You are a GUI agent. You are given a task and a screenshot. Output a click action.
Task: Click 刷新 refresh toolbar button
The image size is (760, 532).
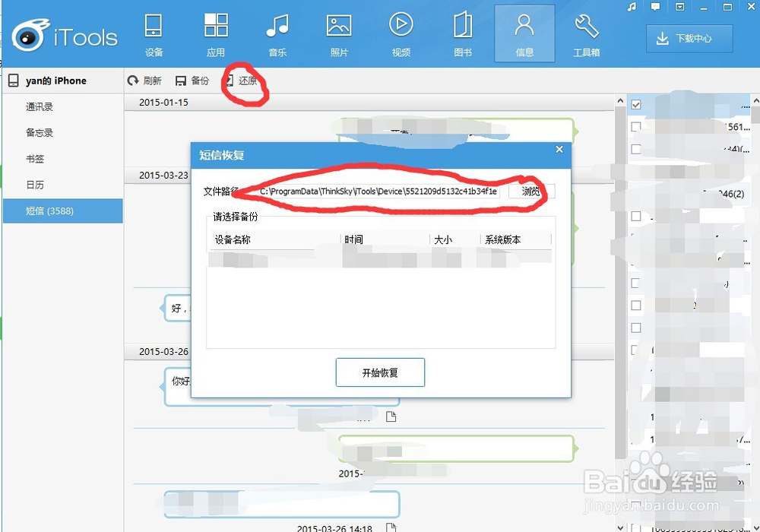[x=144, y=81]
